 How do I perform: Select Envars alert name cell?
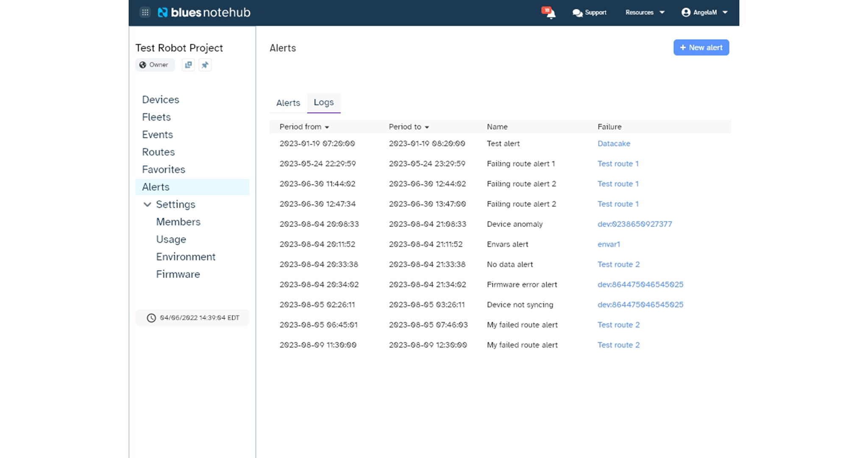point(507,244)
